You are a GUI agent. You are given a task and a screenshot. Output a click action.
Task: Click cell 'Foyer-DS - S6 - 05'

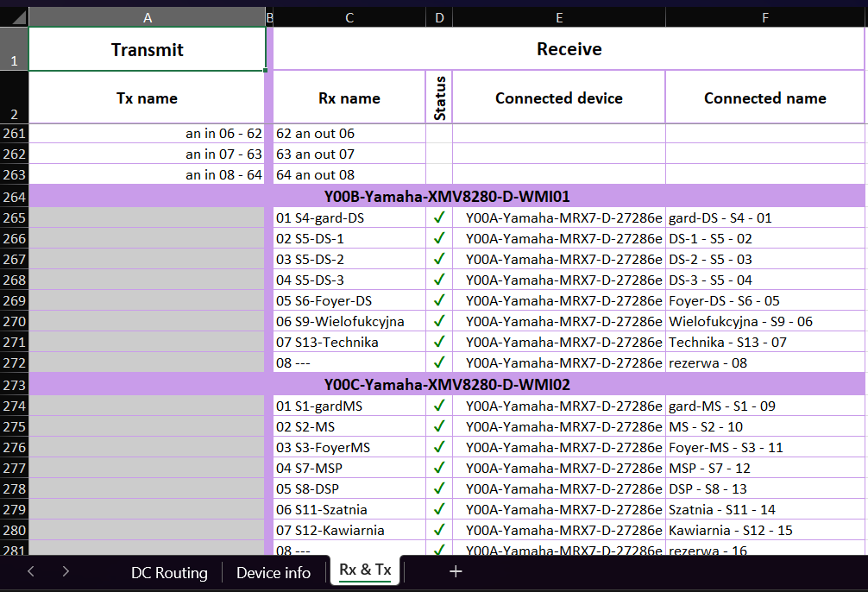click(765, 300)
